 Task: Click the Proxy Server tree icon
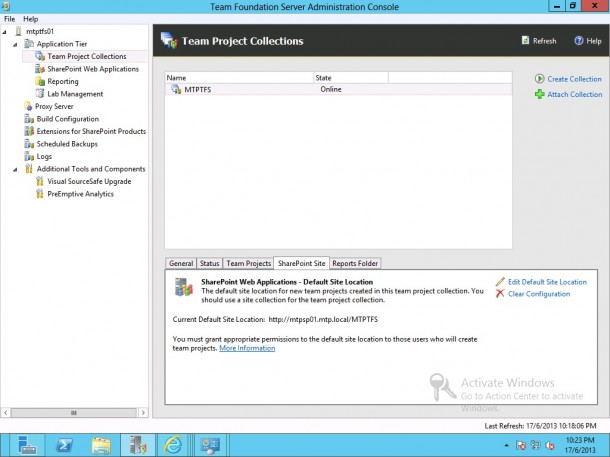(28, 106)
